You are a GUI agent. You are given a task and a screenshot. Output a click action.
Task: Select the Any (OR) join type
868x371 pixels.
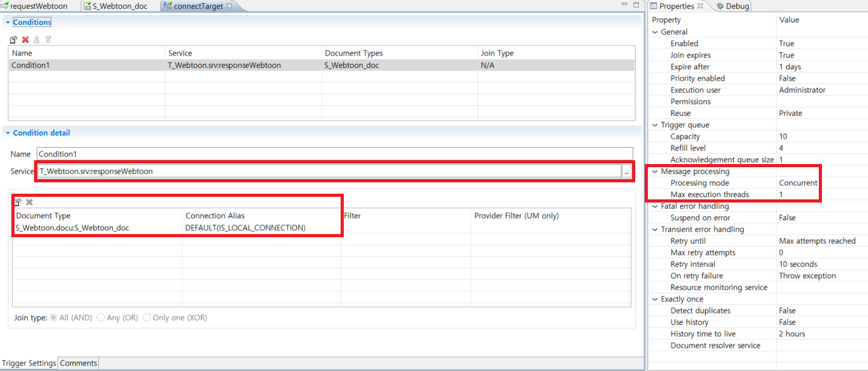coord(101,318)
